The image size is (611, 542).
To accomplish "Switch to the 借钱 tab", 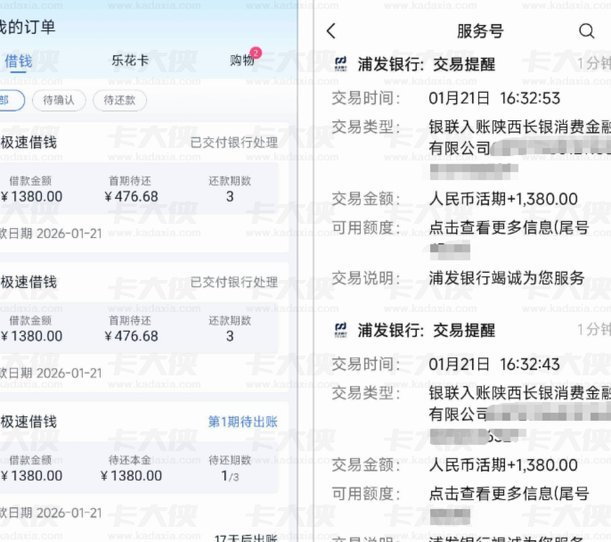I will click(18, 61).
